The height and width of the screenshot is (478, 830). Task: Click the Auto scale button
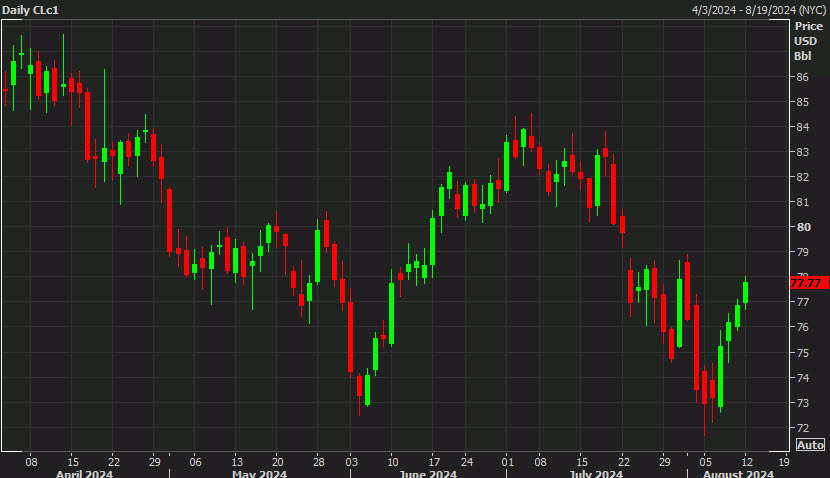[810, 445]
